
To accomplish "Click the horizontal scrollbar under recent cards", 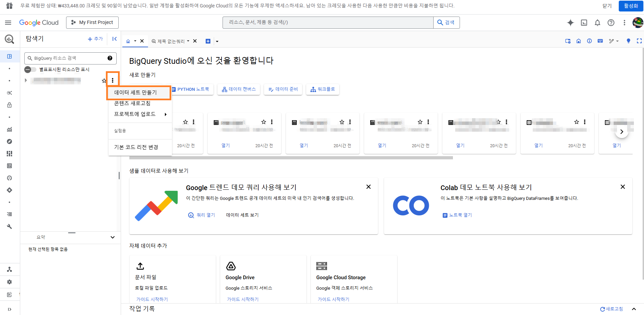I will [291, 158].
